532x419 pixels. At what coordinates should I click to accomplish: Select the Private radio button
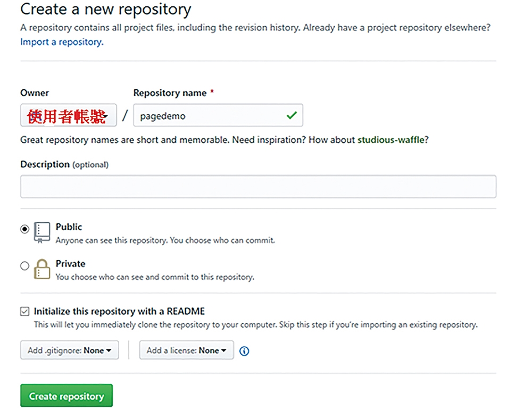pos(25,266)
